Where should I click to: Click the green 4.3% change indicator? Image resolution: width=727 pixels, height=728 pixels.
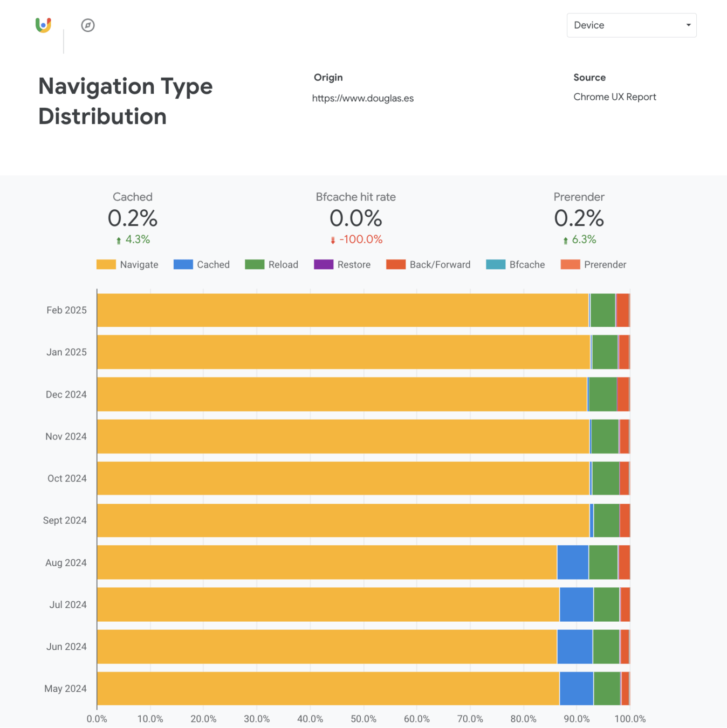(133, 239)
